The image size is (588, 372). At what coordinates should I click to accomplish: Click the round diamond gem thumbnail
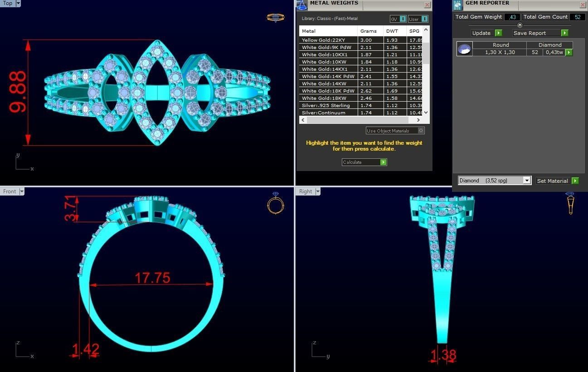[465, 49]
